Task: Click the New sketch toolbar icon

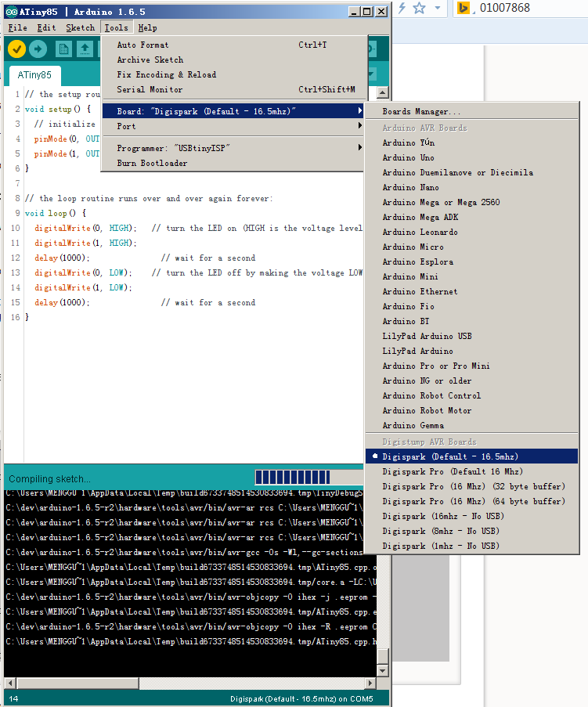Action: click(x=63, y=49)
